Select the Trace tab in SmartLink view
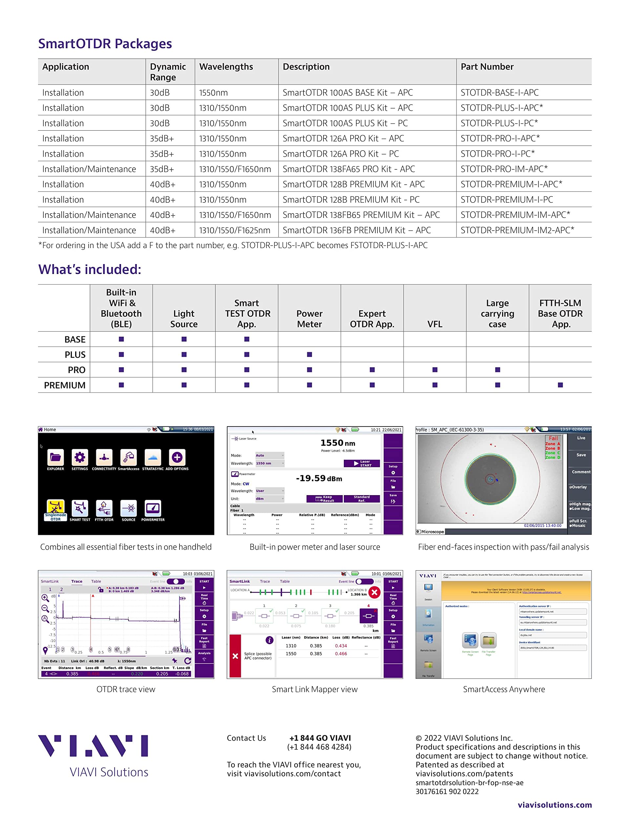This screenshot has height=840, width=630. coord(265,581)
